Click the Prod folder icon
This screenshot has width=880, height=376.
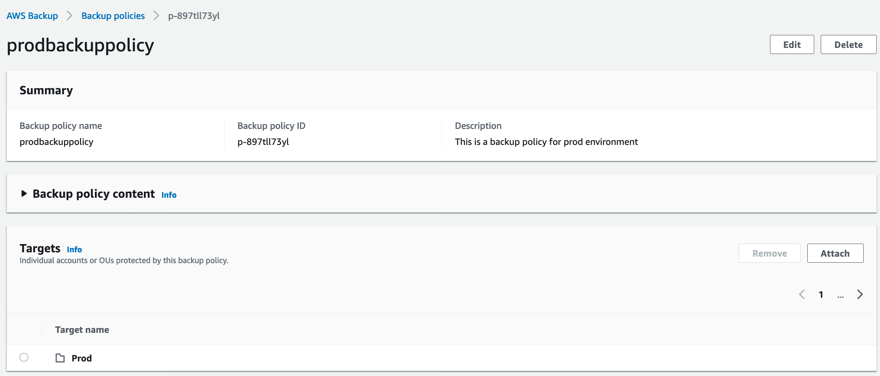click(x=60, y=358)
